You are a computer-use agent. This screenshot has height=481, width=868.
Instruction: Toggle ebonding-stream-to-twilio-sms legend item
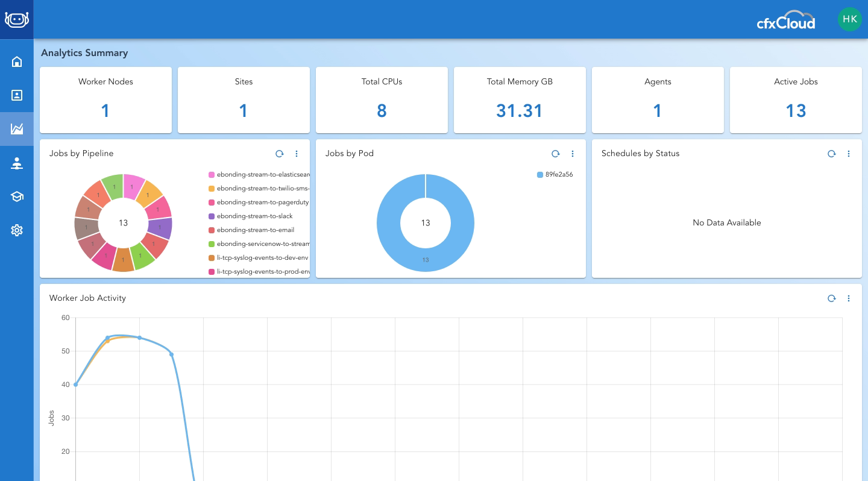(x=259, y=189)
